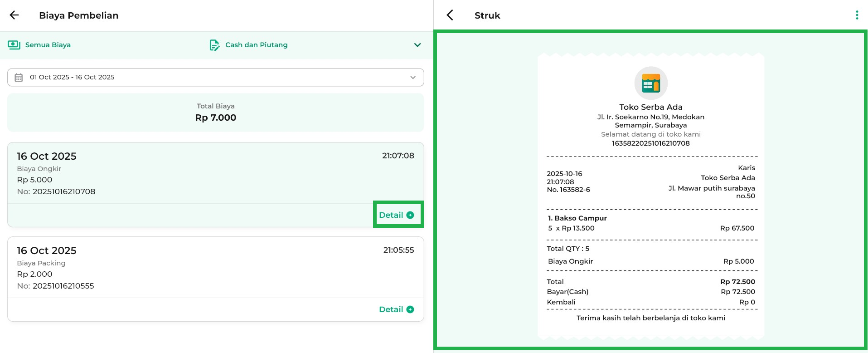The image size is (868, 353).
Task: Go back from the Struk panel
Action: click(x=450, y=15)
